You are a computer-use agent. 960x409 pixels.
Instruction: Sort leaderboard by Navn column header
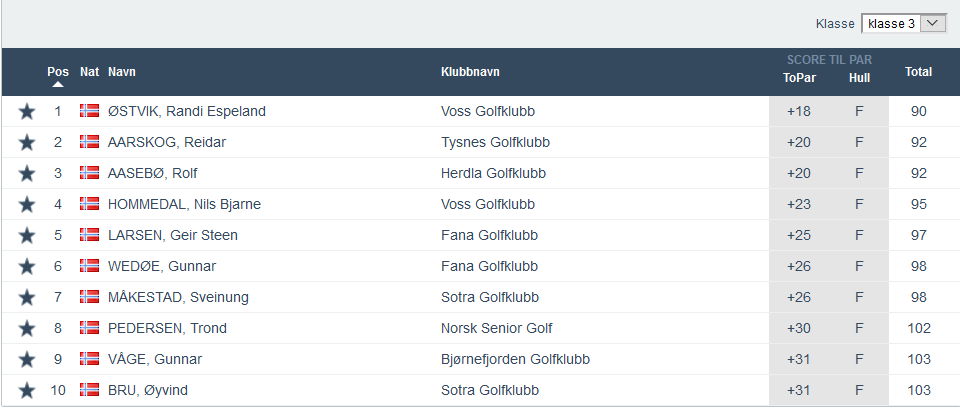click(122, 72)
